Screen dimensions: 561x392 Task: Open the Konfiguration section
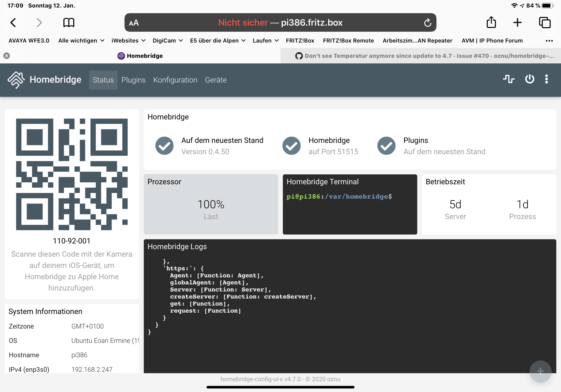[x=175, y=80]
